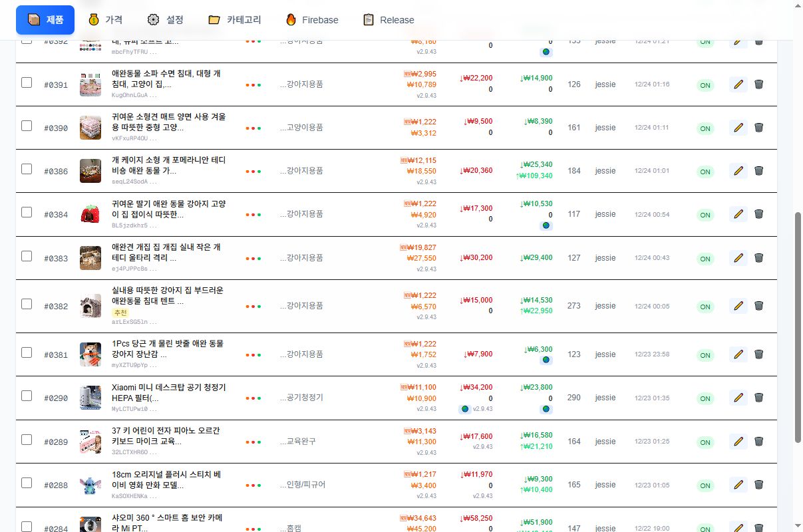Click the trash delete icon for product #0382

[x=759, y=307]
